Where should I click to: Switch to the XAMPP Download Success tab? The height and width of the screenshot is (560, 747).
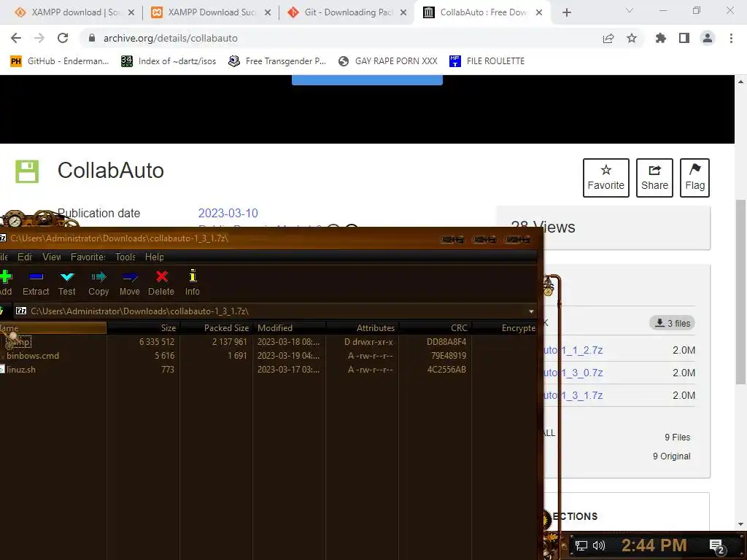[211, 12]
